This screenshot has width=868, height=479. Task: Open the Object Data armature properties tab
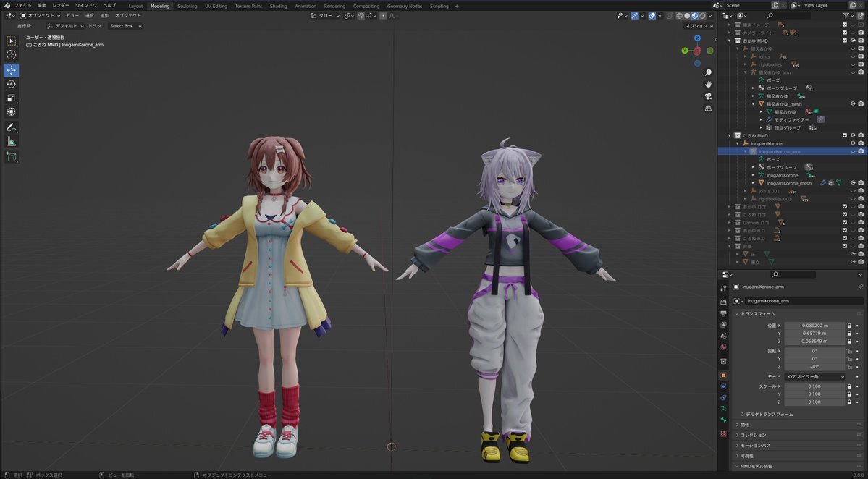(723, 409)
